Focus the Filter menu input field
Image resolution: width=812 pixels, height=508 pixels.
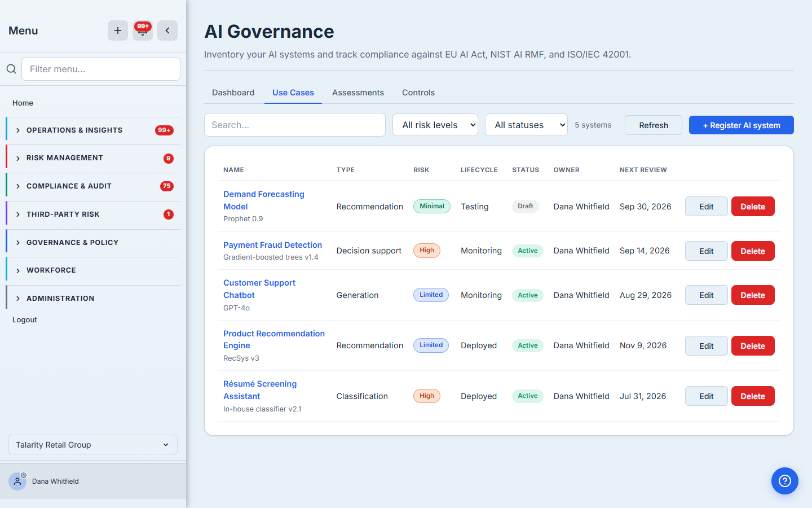click(x=101, y=69)
